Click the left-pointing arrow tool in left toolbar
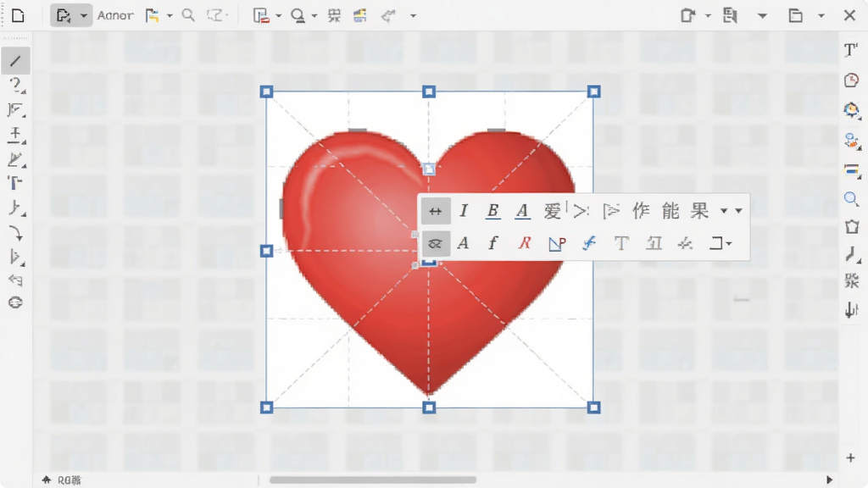 click(15, 280)
